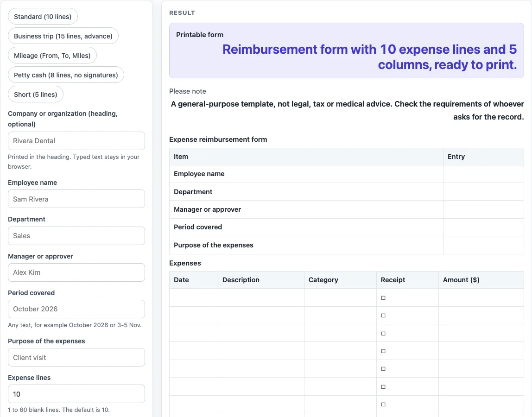Pick the Mileage (From, To, Miles) preset
The image size is (532, 417).
(52, 55)
